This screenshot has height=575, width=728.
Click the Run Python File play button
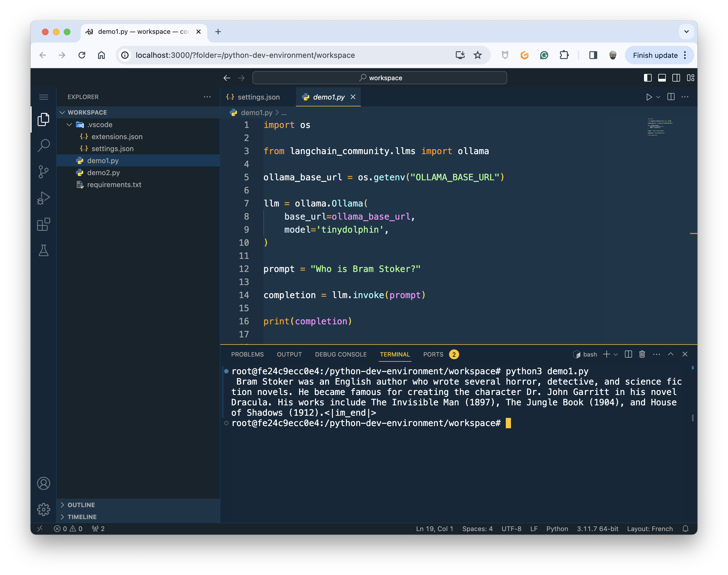click(649, 97)
